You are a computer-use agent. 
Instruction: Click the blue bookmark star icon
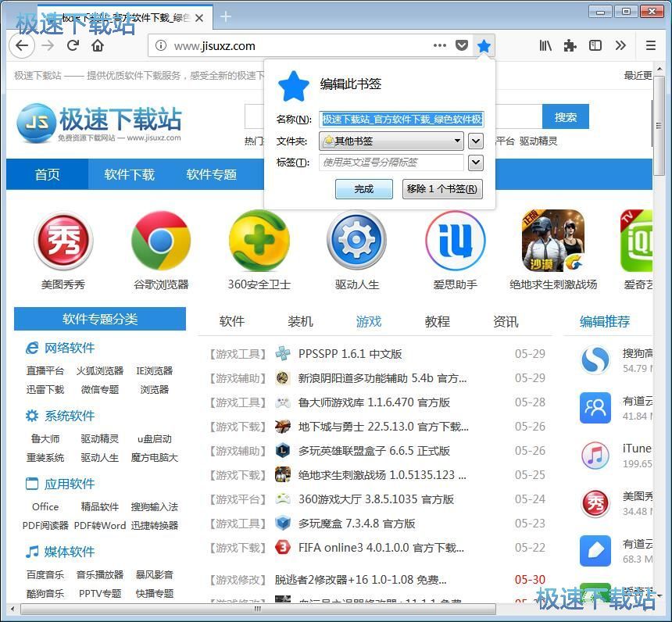tap(484, 46)
